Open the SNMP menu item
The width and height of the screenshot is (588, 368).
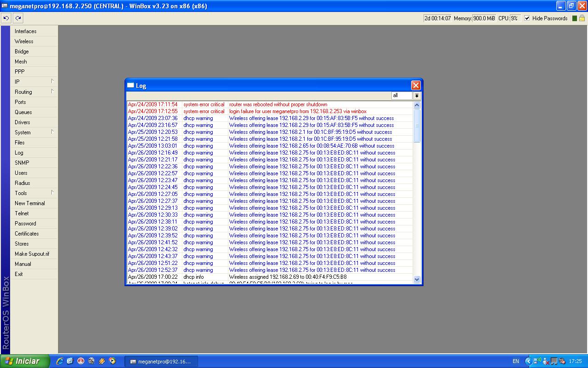point(34,163)
